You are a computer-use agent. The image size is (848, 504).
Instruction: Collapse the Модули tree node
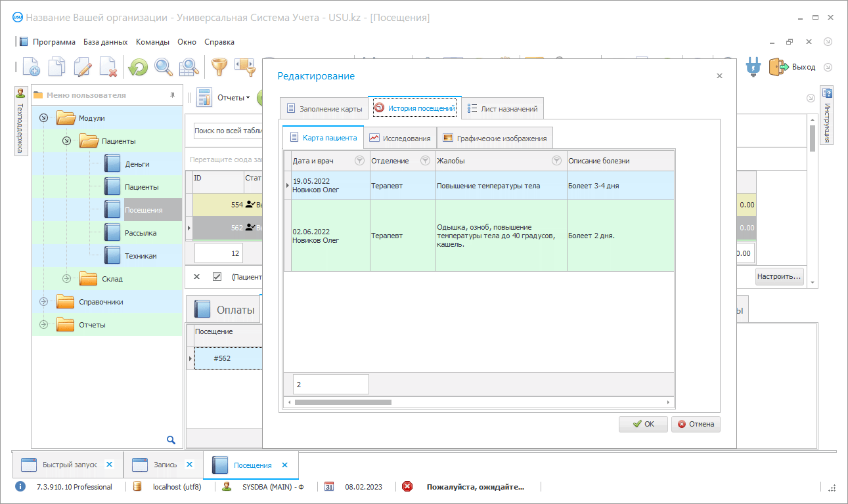pyautogui.click(x=44, y=118)
